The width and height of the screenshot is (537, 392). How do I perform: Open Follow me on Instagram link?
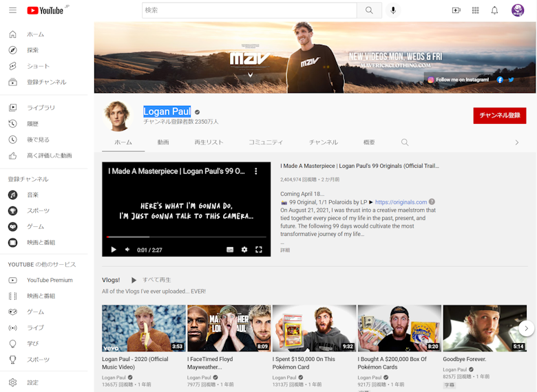(459, 80)
